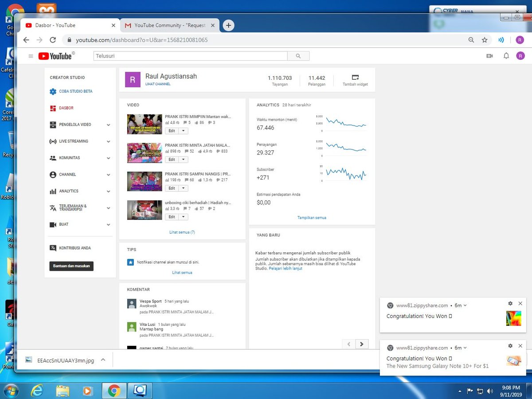532x399 pixels.
Task: Click the clock in system tray
Action: click(x=510, y=391)
